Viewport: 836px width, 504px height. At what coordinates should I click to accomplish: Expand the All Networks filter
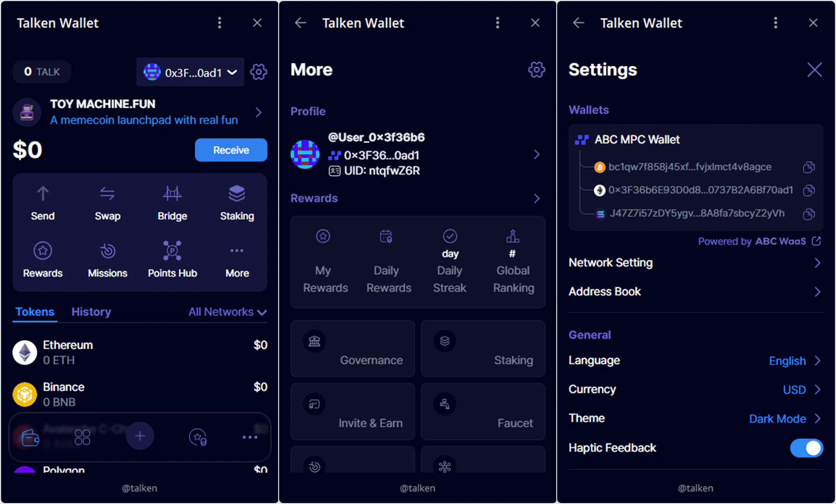[x=228, y=312]
